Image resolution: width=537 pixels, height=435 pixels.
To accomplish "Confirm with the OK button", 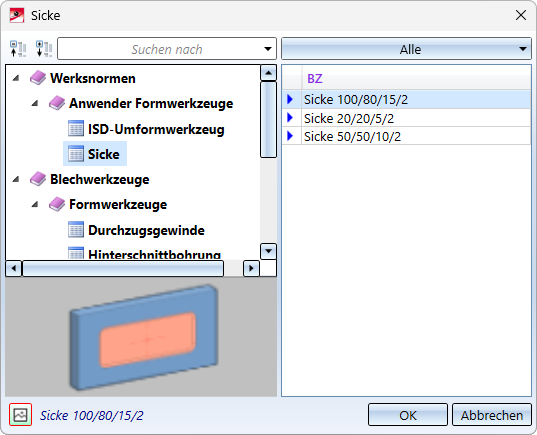I will pyautogui.click(x=408, y=415).
